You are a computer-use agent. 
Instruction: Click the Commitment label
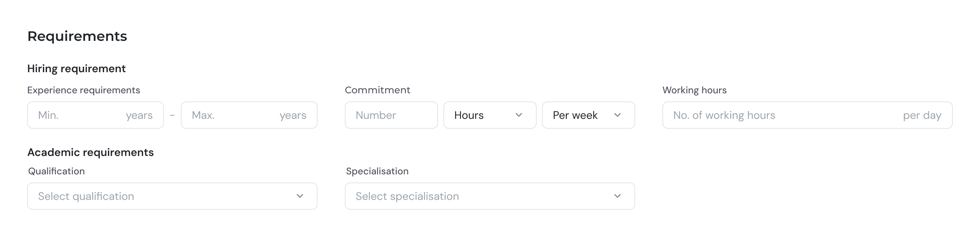pos(377,91)
